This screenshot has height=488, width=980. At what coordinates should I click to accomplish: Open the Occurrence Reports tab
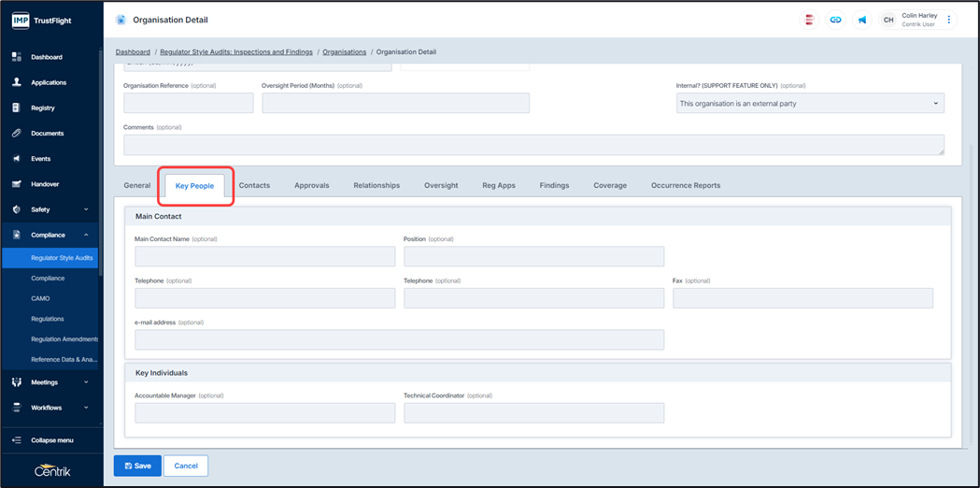tap(685, 185)
